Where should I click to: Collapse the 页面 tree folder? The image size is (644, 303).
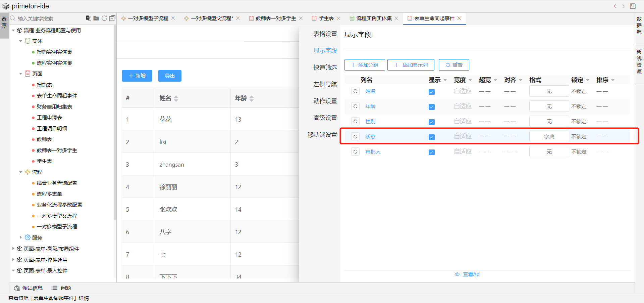point(21,74)
